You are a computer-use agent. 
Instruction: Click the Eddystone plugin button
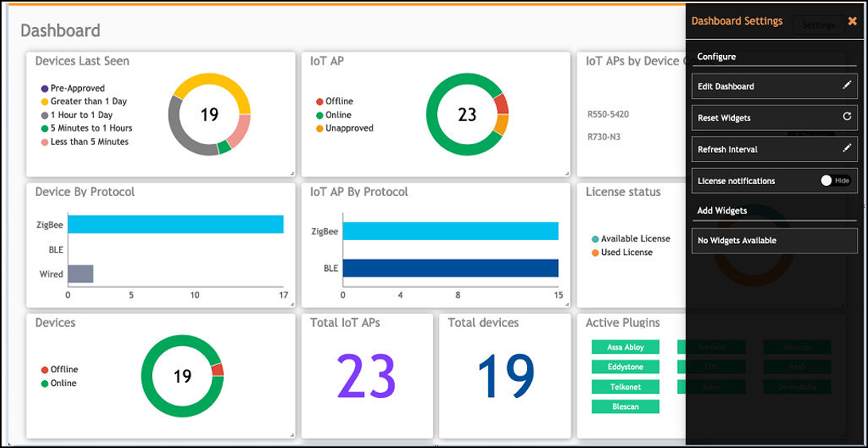click(625, 367)
